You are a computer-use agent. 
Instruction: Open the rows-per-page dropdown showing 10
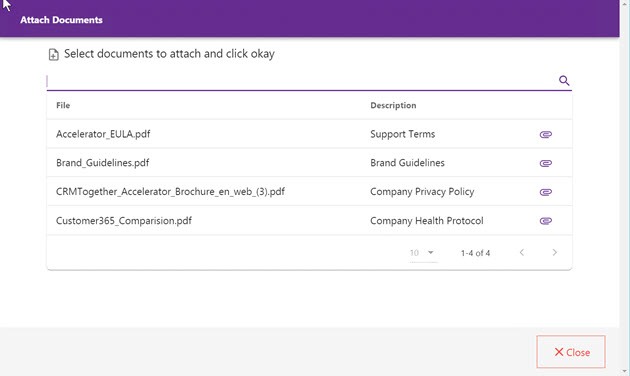click(x=423, y=253)
